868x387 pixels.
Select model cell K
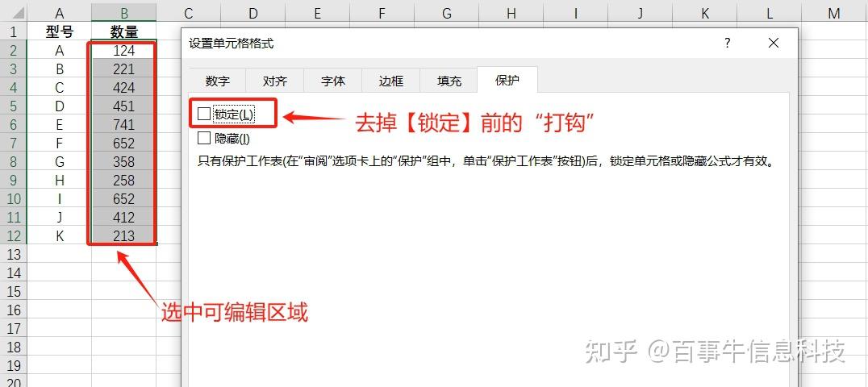tap(59, 236)
